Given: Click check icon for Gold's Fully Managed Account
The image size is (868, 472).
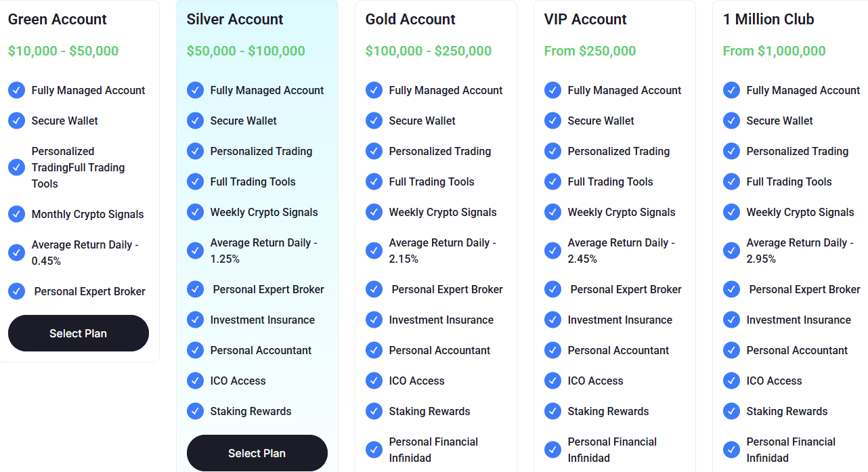Looking at the screenshot, I should (374, 90).
